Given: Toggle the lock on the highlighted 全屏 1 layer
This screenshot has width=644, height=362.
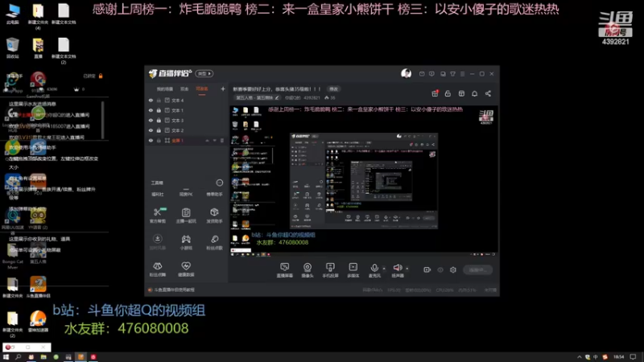Looking at the screenshot, I should (159, 140).
